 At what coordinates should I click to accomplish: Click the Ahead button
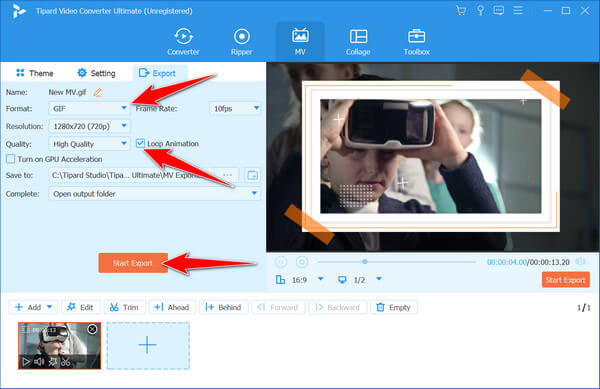172,307
